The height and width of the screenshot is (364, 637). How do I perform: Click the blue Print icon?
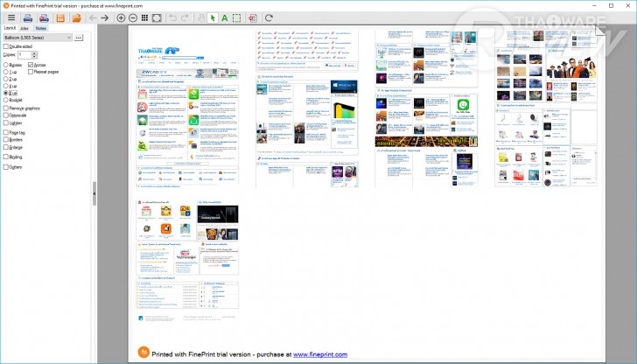(28, 17)
